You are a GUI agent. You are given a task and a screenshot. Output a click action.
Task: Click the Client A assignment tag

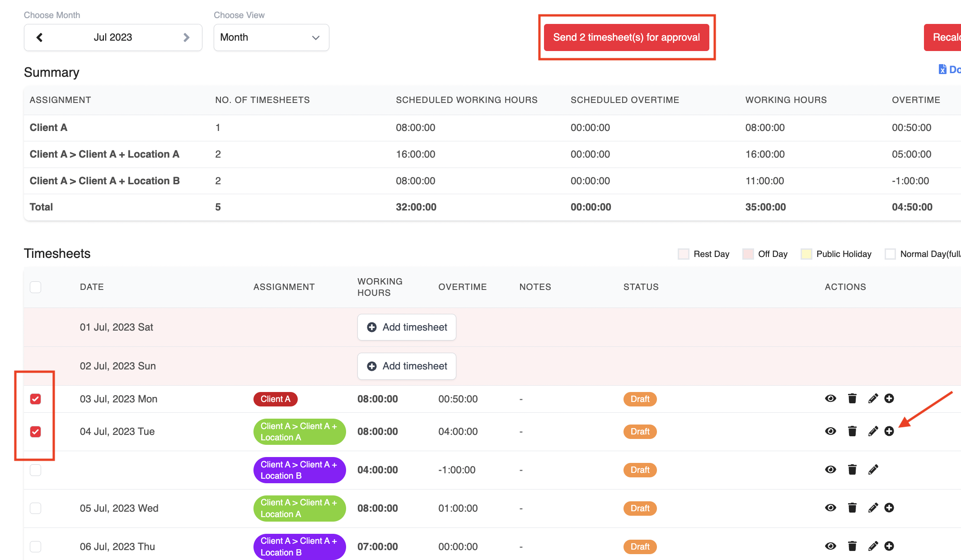point(275,399)
